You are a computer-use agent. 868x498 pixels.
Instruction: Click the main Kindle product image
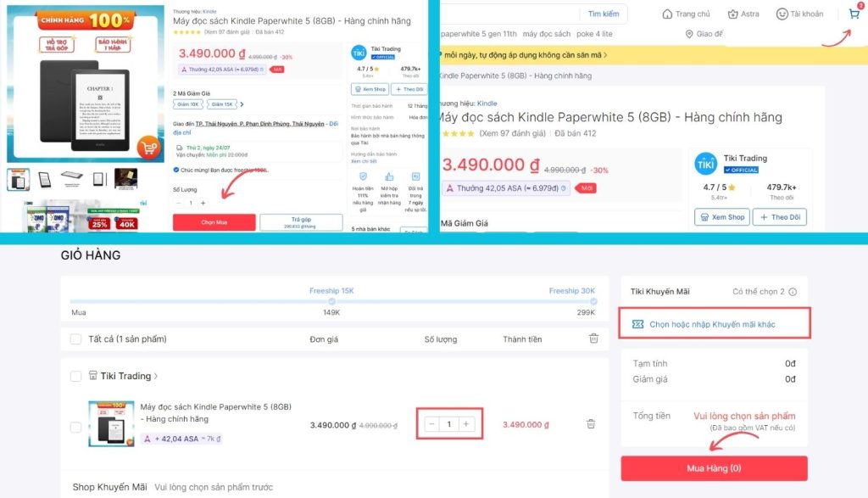86,84
